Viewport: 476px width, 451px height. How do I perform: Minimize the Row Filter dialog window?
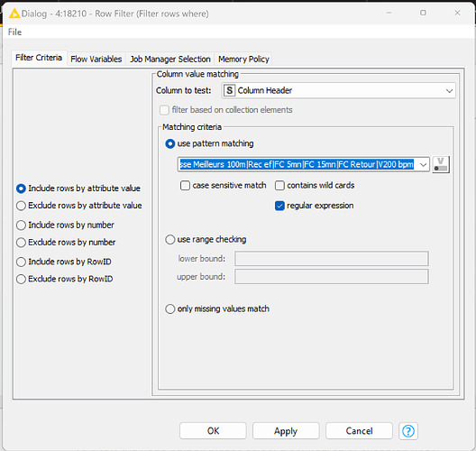389,13
